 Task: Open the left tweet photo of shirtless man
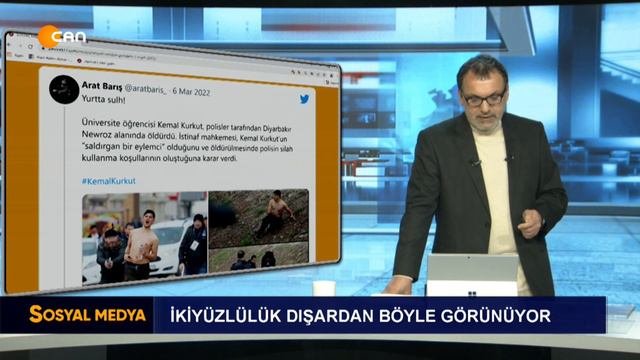tap(144, 238)
